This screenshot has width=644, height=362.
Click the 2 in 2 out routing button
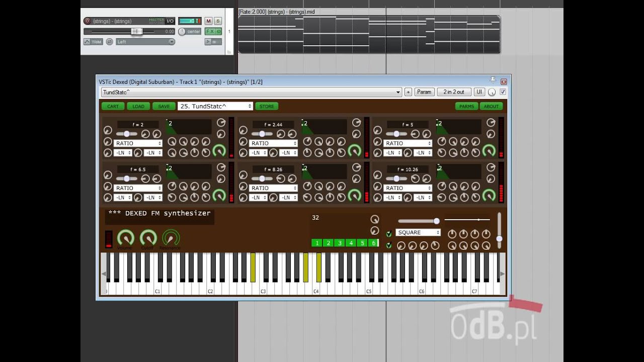pos(454,92)
